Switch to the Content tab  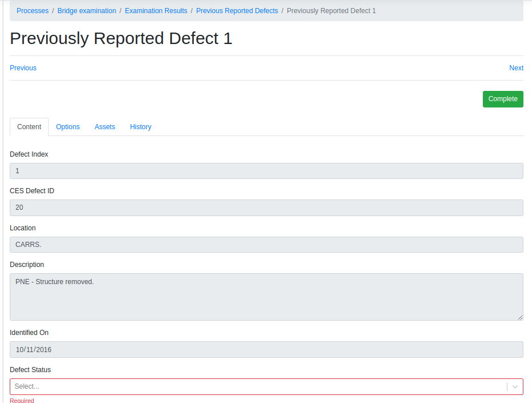[29, 127]
